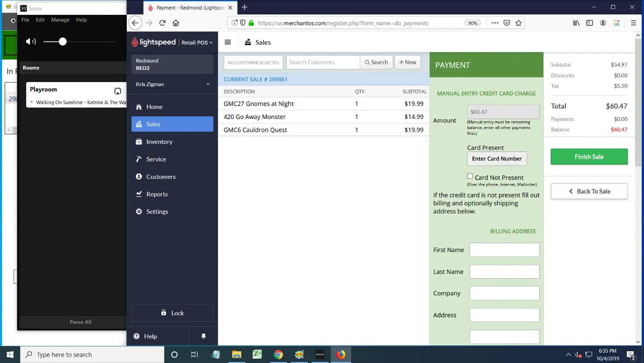Click the Enter Card Number button
This screenshot has width=644, height=363.
click(497, 159)
